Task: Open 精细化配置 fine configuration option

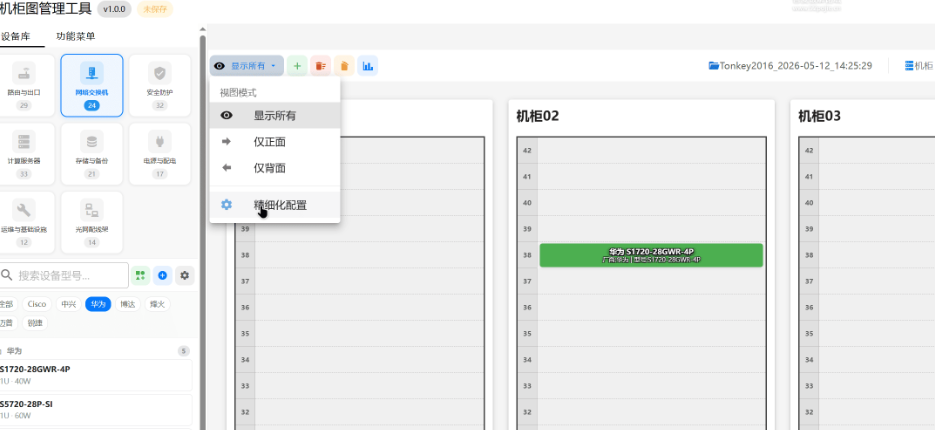Action: point(275,205)
